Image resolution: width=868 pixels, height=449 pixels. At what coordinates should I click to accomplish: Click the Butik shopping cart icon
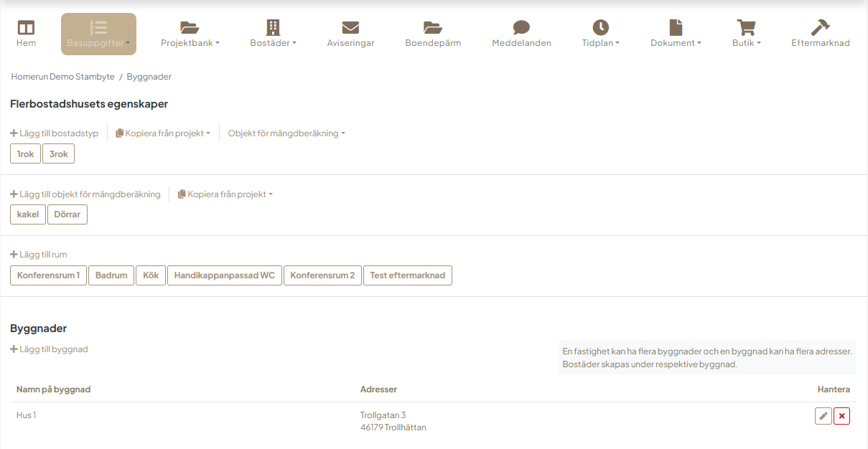(746, 28)
